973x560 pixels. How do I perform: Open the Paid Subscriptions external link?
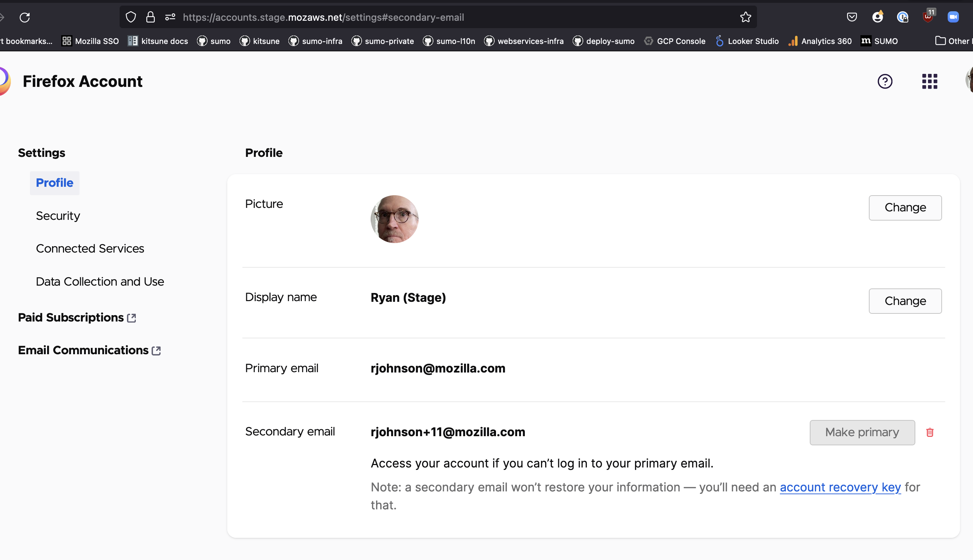[70, 317]
